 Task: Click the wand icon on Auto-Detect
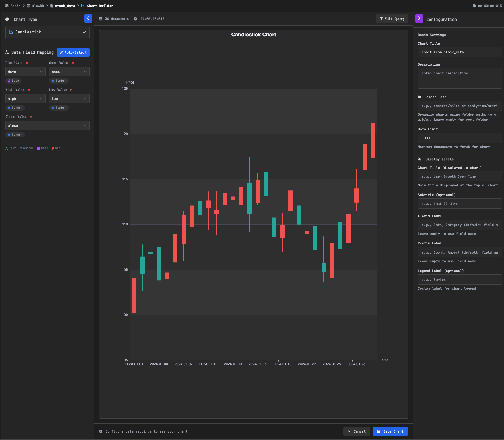(x=61, y=52)
